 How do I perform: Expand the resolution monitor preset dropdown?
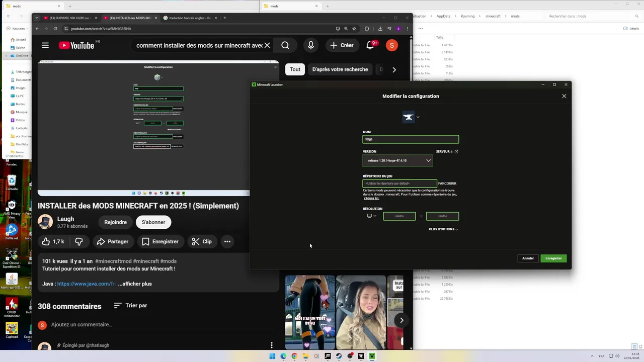(x=371, y=216)
